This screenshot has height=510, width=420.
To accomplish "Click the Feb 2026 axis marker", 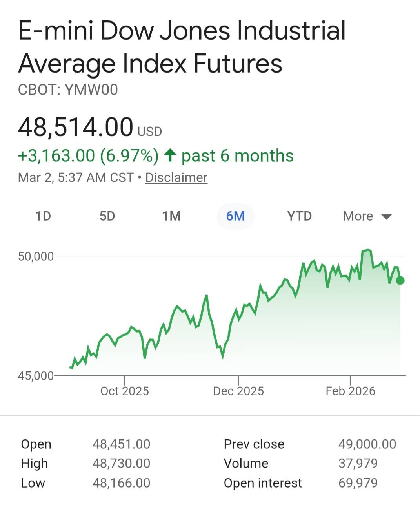I will [350, 391].
